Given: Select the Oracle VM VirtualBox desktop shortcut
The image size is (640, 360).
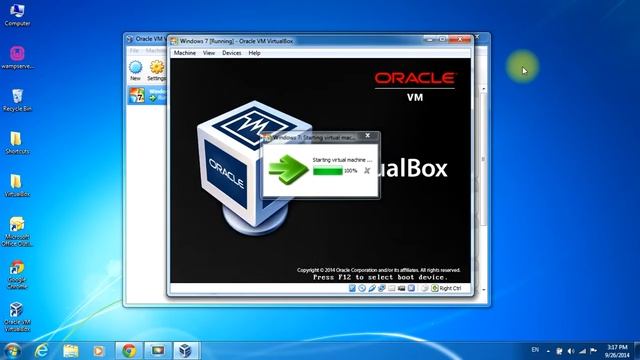Looking at the screenshot, I should [x=17, y=317].
